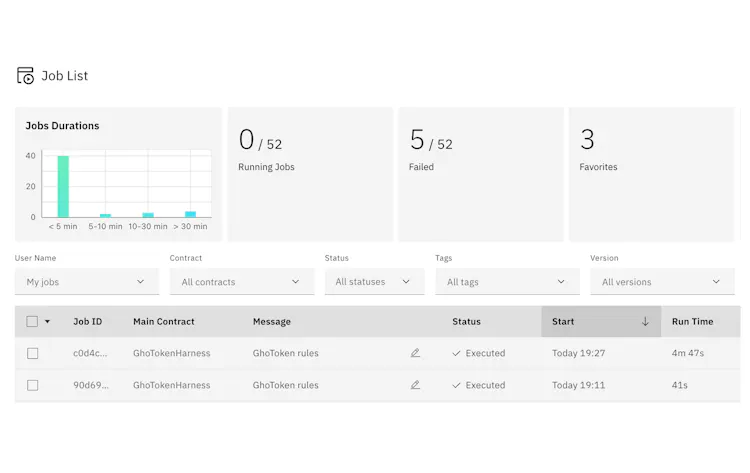750x473 pixels.
Task: Open the 'All statuses' dropdown
Action: pos(374,282)
